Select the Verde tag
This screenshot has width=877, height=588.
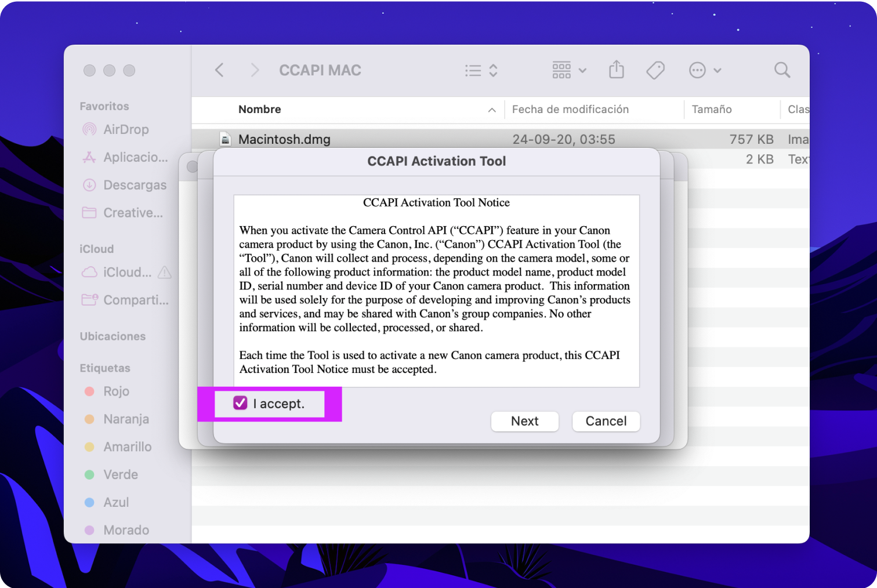111,475
